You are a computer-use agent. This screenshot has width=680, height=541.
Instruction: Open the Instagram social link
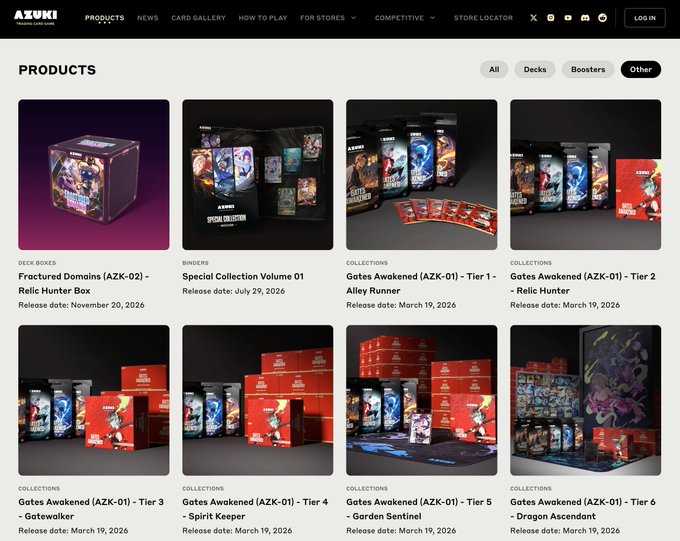point(551,18)
